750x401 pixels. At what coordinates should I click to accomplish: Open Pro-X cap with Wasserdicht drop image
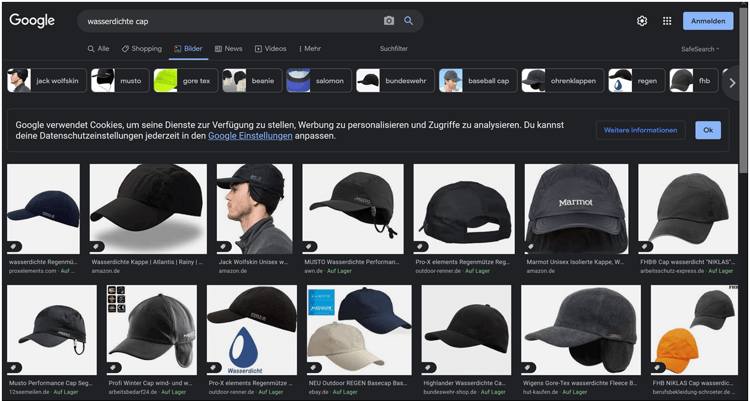pyautogui.click(x=252, y=330)
